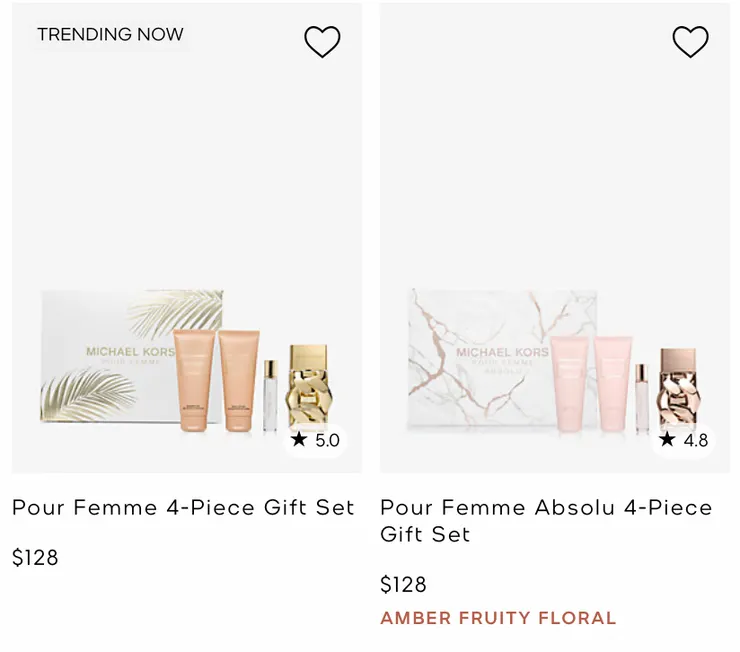This screenshot has height=652, width=740.
Task: Click the right pale pink Absolu tube
Action: [613, 385]
